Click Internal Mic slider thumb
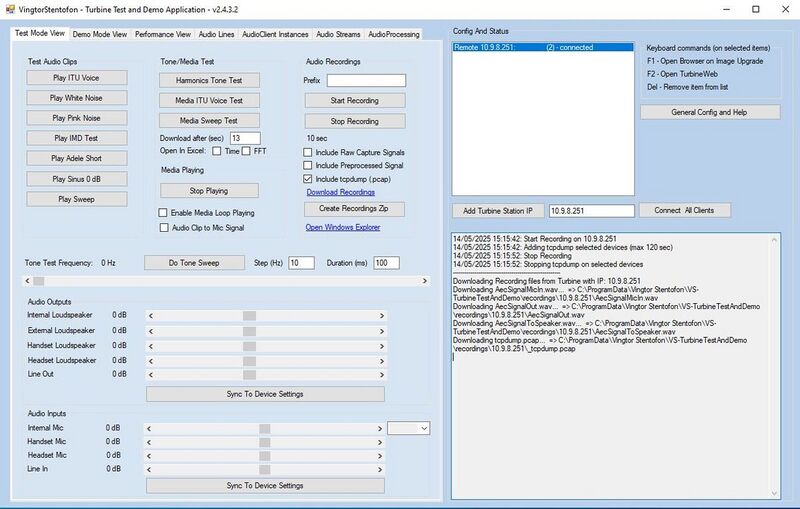Viewport: 800px width, 509px height. pyautogui.click(x=264, y=429)
